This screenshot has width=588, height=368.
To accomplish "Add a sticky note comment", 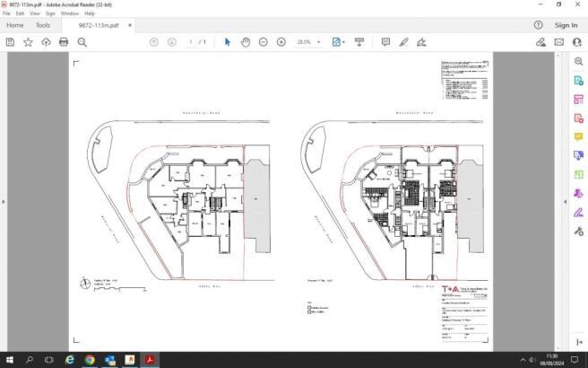I will (385, 42).
